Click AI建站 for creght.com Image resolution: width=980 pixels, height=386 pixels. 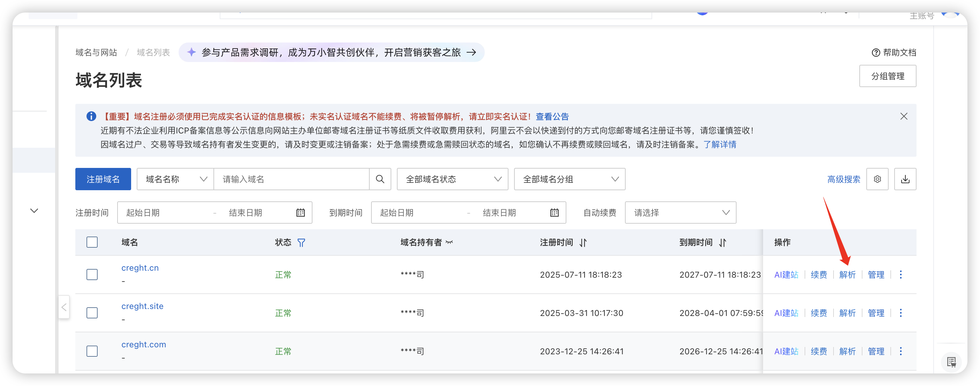pos(786,351)
